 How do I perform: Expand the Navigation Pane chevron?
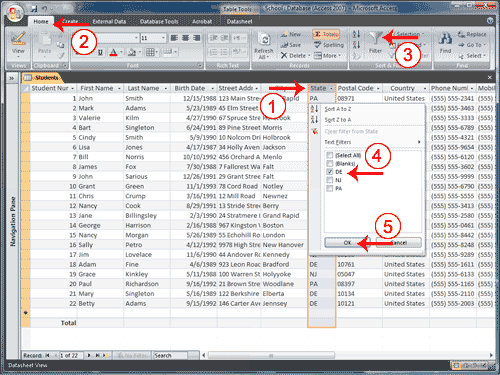coord(12,78)
